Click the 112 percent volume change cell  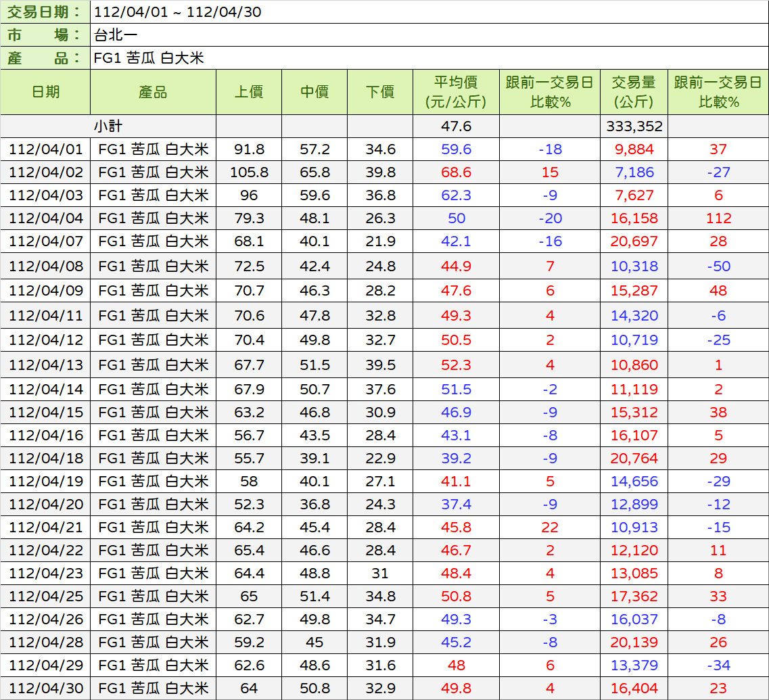point(718,218)
